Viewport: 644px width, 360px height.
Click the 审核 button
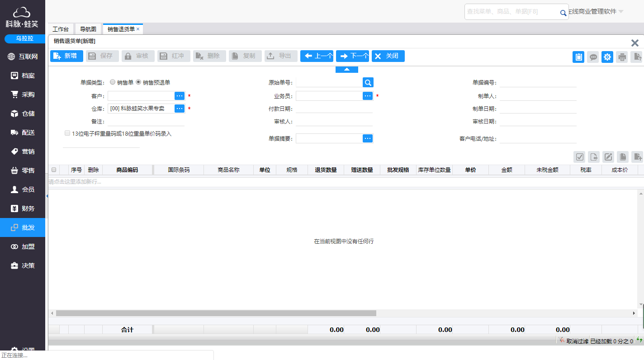[x=138, y=56]
